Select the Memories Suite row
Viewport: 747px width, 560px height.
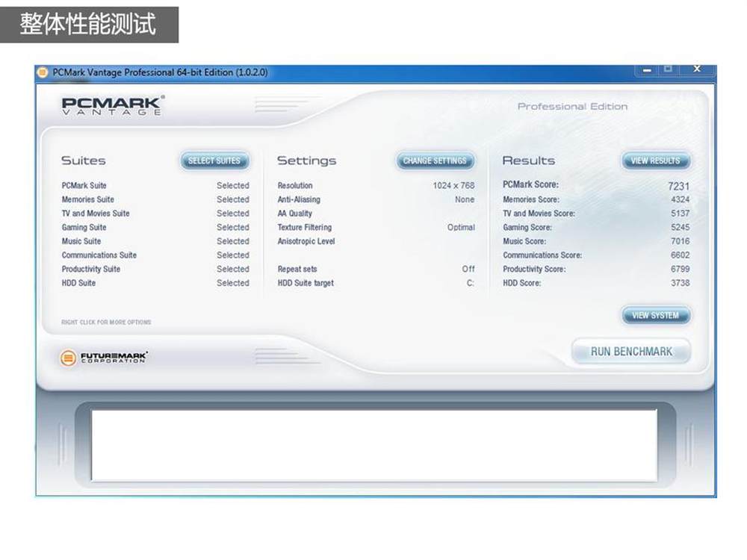(x=155, y=199)
